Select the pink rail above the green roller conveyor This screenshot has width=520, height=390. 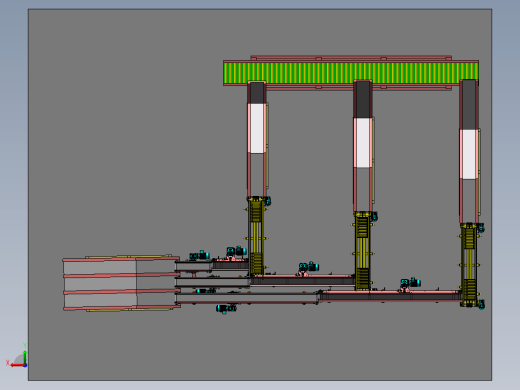coord(351,58)
